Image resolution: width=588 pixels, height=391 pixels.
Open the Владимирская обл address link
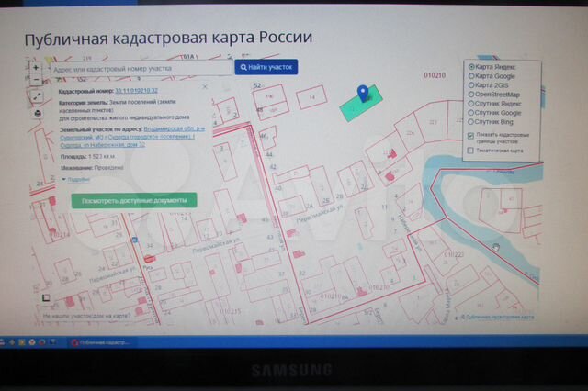[132, 137]
